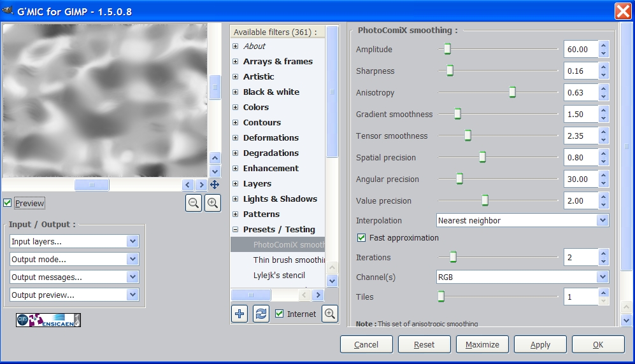
Task: Collapse the Presets / Testing category
Action: tap(235, 229)
